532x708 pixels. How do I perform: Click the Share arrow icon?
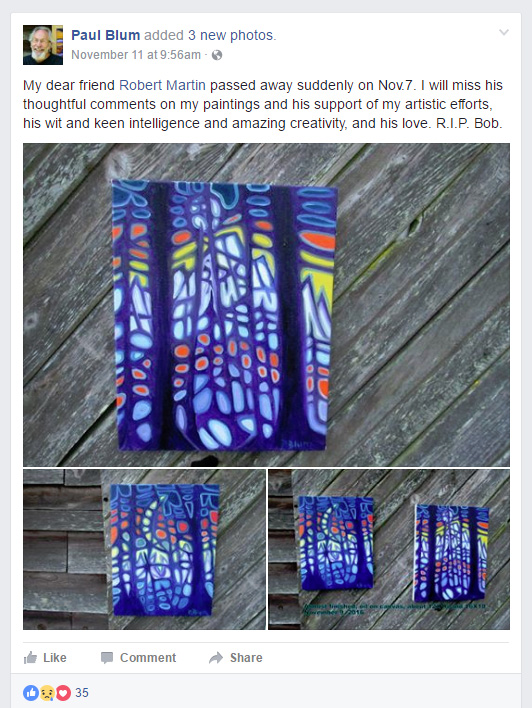coord(216,657)
